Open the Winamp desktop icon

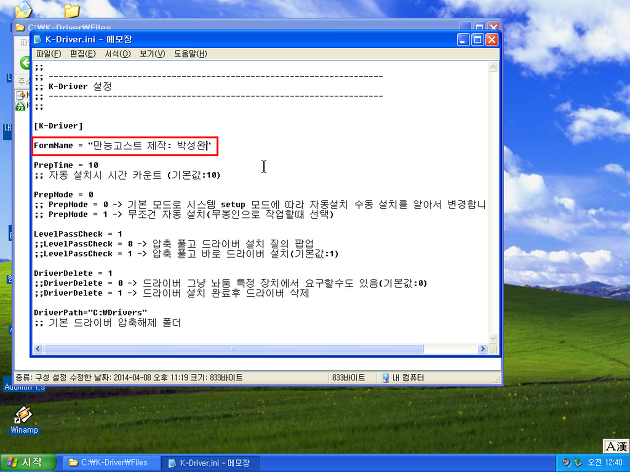pos(24,420)
